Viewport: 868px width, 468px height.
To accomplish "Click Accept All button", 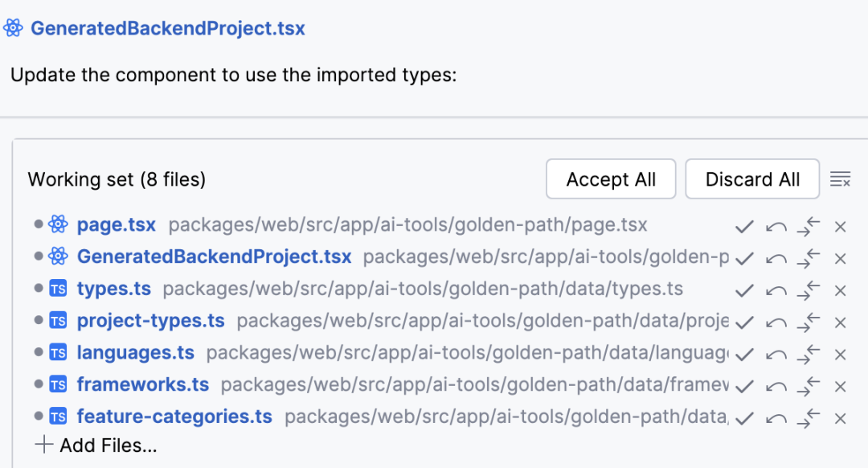I will (611, 179).
